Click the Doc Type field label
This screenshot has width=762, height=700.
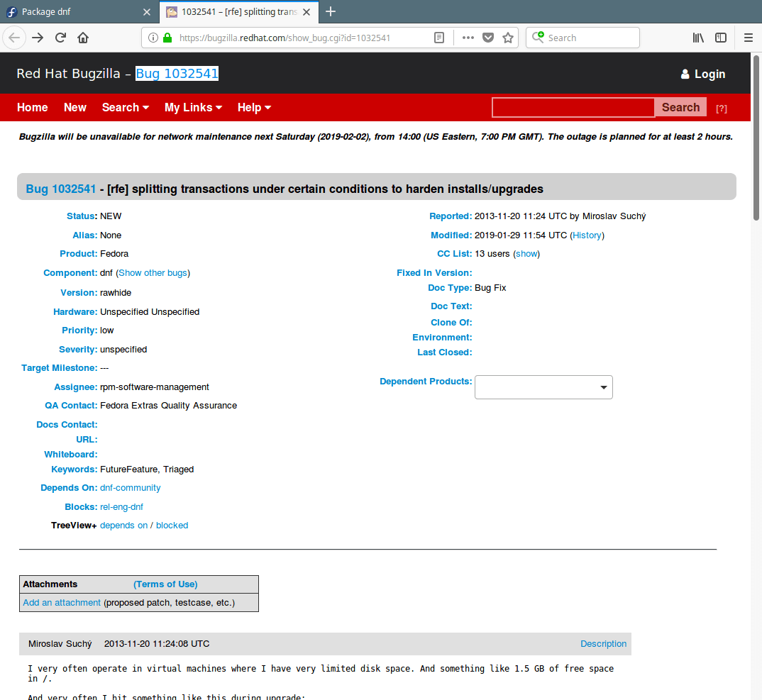450,287
